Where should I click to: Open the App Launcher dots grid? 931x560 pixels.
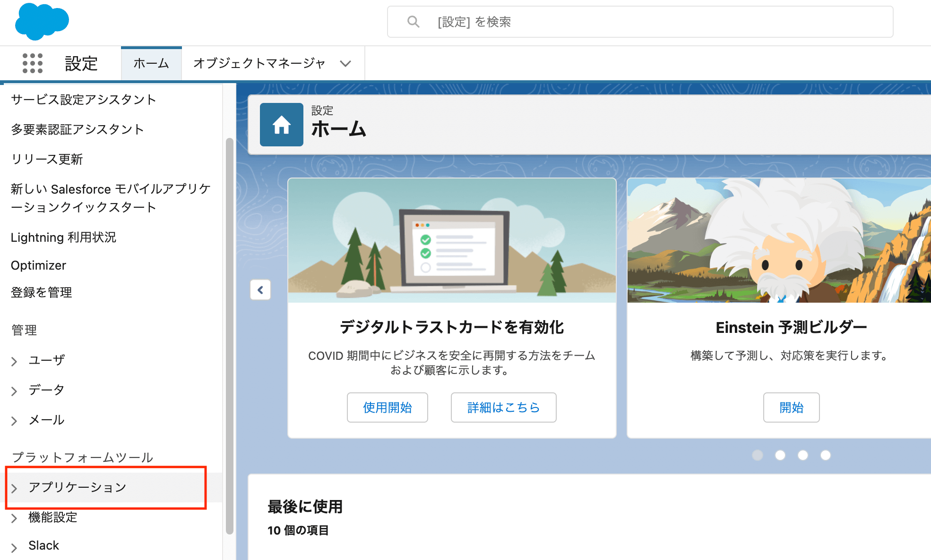(x=33, y=63)
